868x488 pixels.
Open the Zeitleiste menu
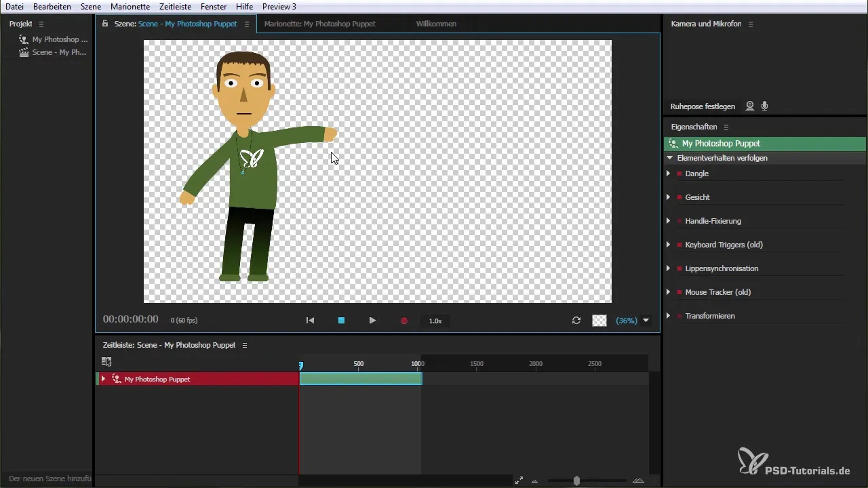pos(175,6)
